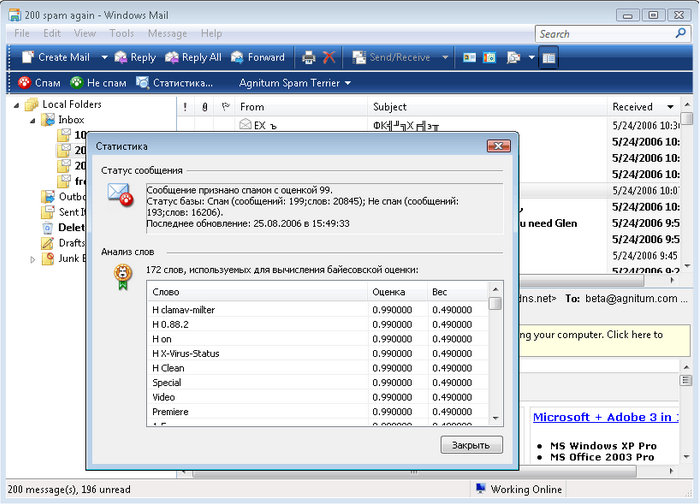Toggle the folder list layout icon
The height and width of the screenshot is (504, 700).
tap(549, 58)
